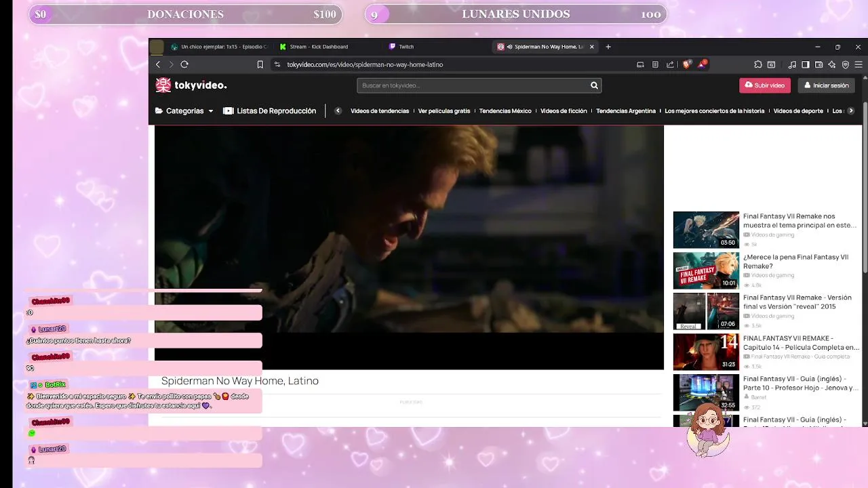The height and width of the screenshot is (488, 868).
Task: Open Tendencias Argentina link
Action: coord(626,110)
